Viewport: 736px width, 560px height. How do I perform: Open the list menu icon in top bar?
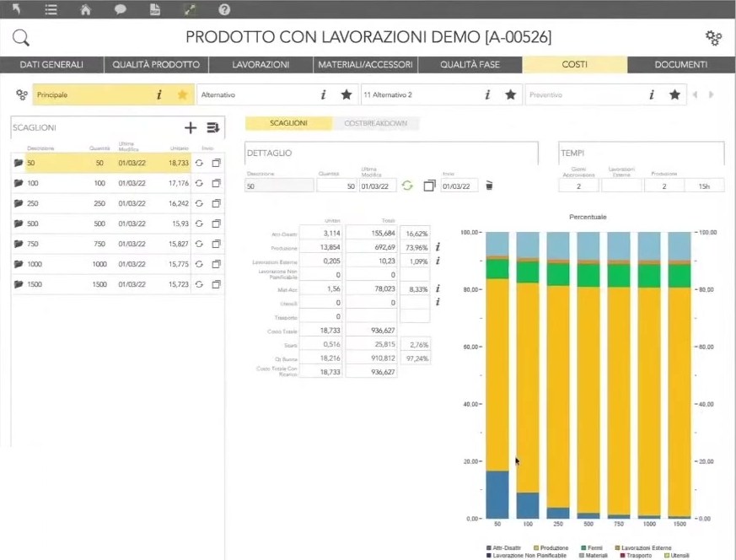[51, 9]
